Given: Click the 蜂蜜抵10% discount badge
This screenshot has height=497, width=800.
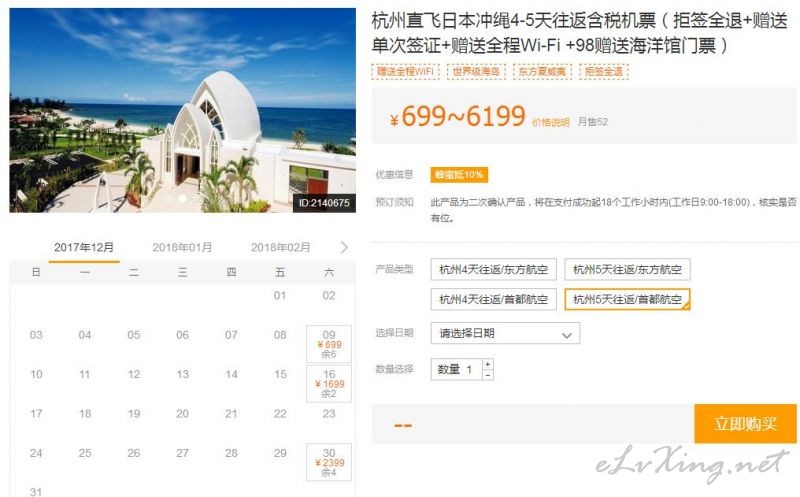Looking at the screenshot, I should tap(459, 175).
